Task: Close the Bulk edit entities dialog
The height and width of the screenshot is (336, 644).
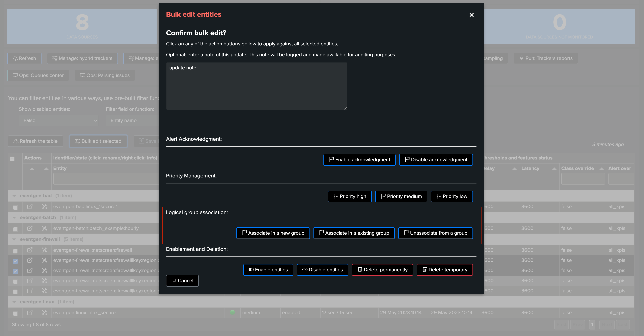Action: pyautogui.click(x=471, y=15)
